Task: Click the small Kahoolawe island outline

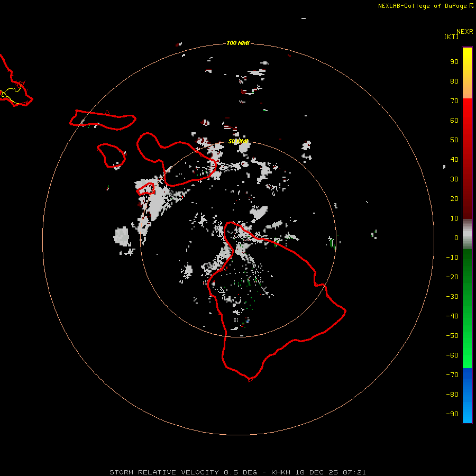Action: 146,189
